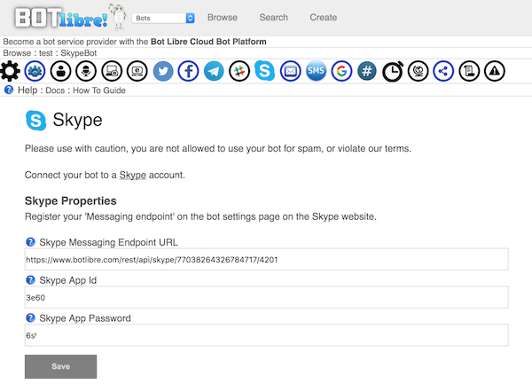
Task: Open the Browse menu
Action: tap(223, 18)
